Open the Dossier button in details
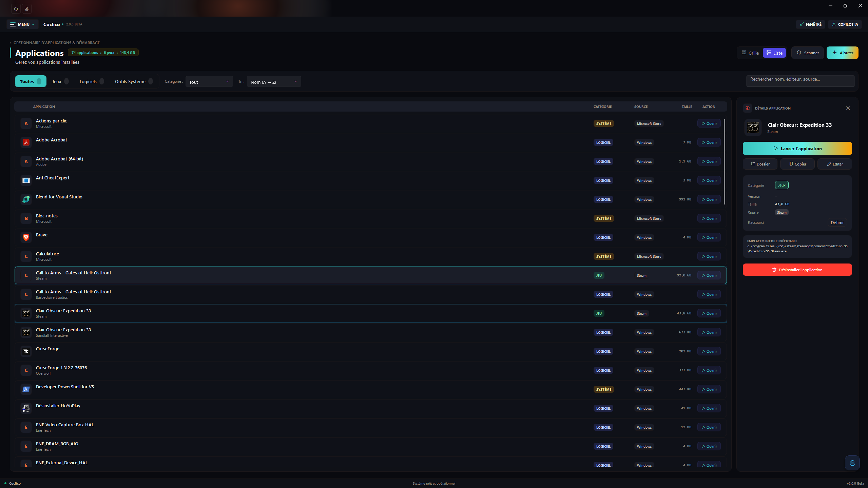 point(760,164)
